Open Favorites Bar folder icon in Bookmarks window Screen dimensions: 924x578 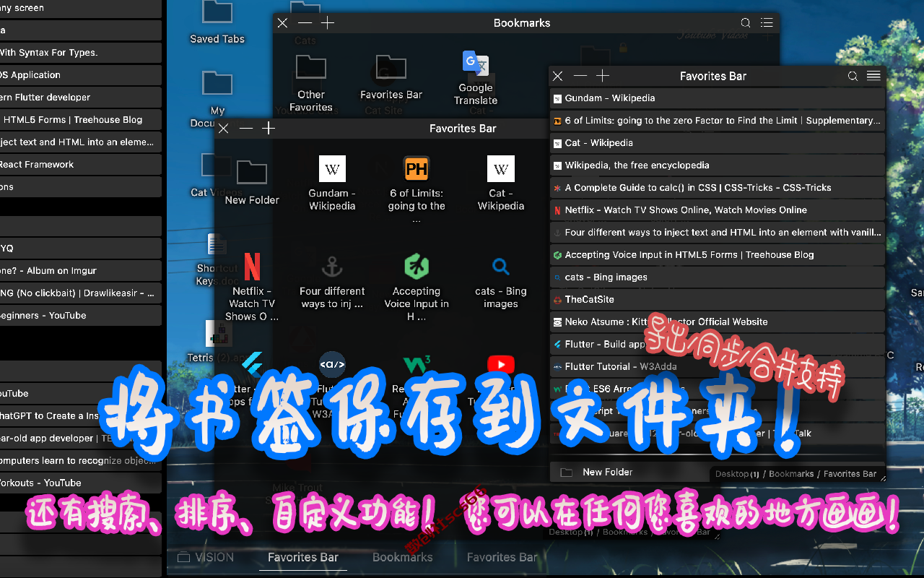pos(391,67)
